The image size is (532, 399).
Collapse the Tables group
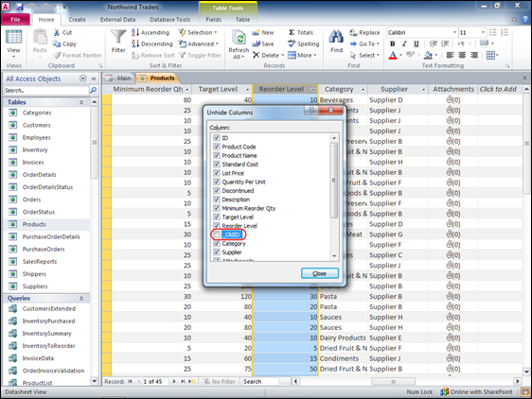point(81,102)
